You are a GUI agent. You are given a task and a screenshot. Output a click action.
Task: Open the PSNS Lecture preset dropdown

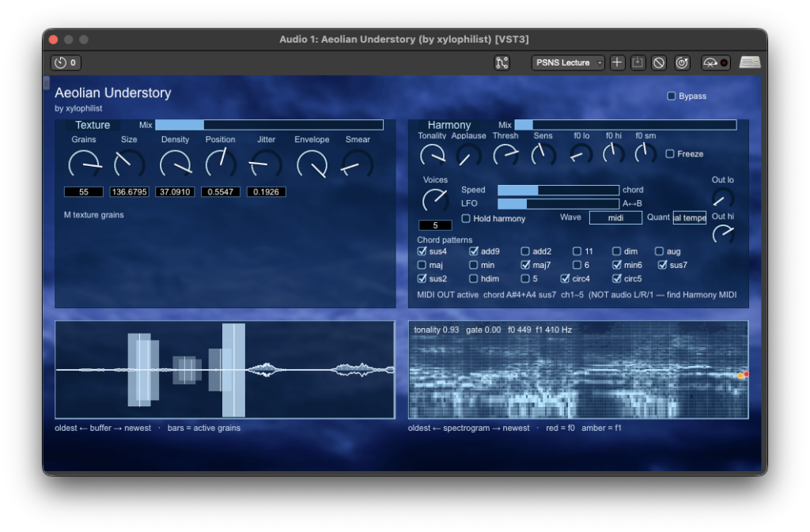[568, 62]
